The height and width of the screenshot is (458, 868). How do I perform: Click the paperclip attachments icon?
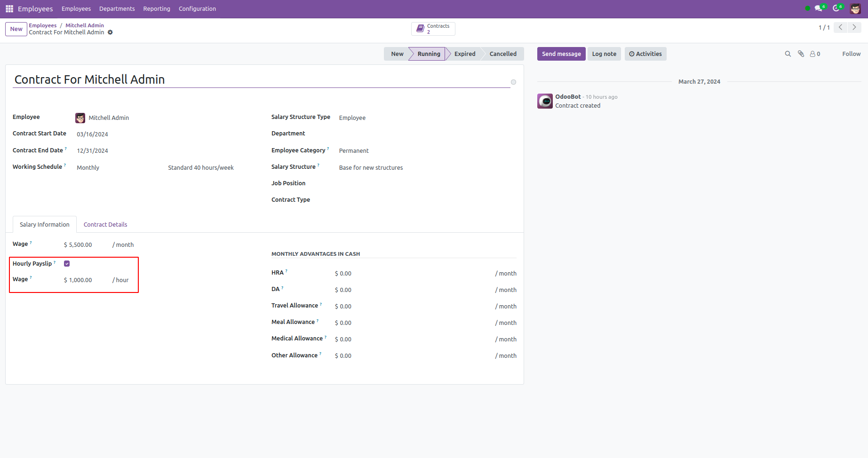click(801, 54)
